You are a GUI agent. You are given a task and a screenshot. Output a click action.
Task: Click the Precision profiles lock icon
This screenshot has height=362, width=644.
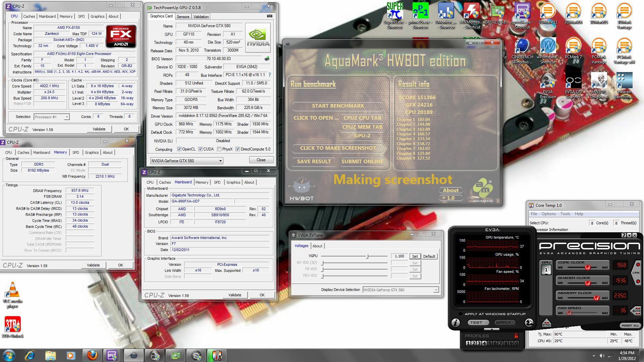(x=516, y=336)
